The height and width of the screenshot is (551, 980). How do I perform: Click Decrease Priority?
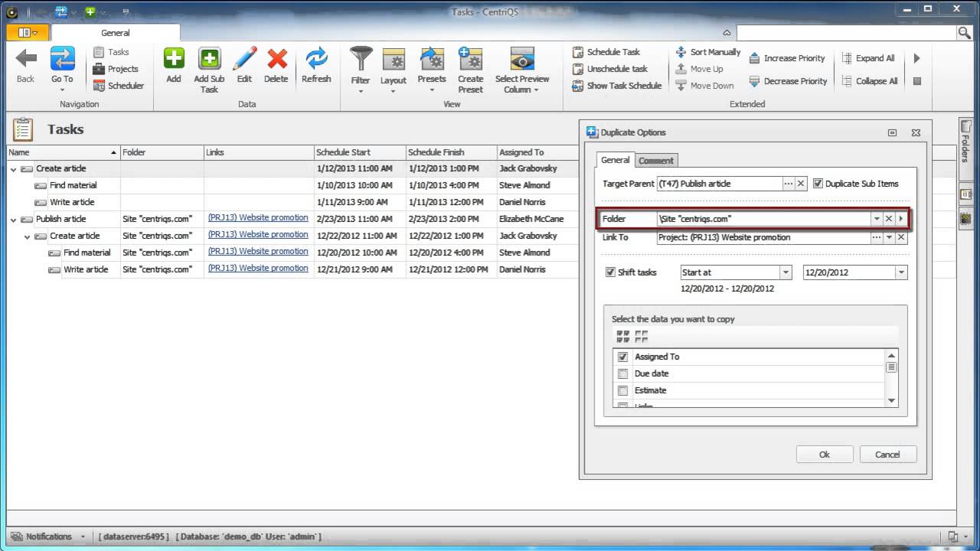787,81
